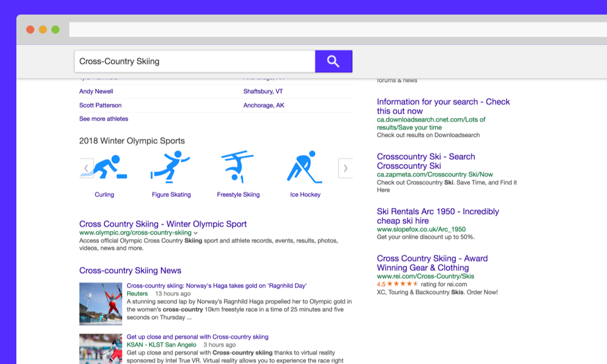
Task: Click the magnifying glass search icon
Action: [333, 61]
